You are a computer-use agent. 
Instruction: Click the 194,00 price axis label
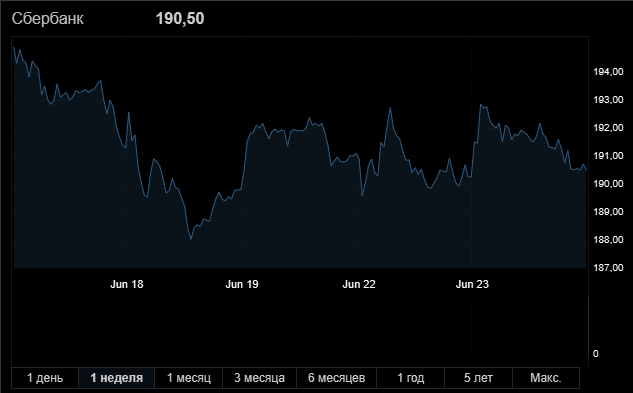(608, 72)
